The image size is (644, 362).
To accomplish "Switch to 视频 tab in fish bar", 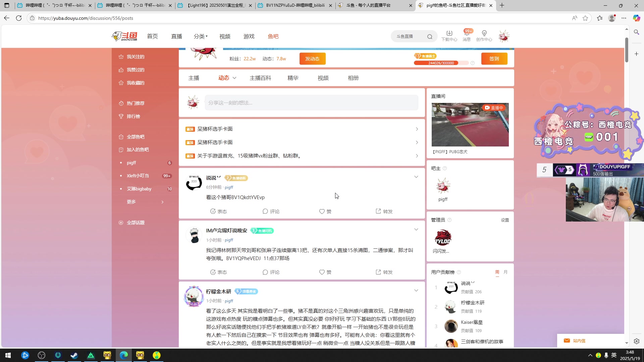I will [323, 78].
